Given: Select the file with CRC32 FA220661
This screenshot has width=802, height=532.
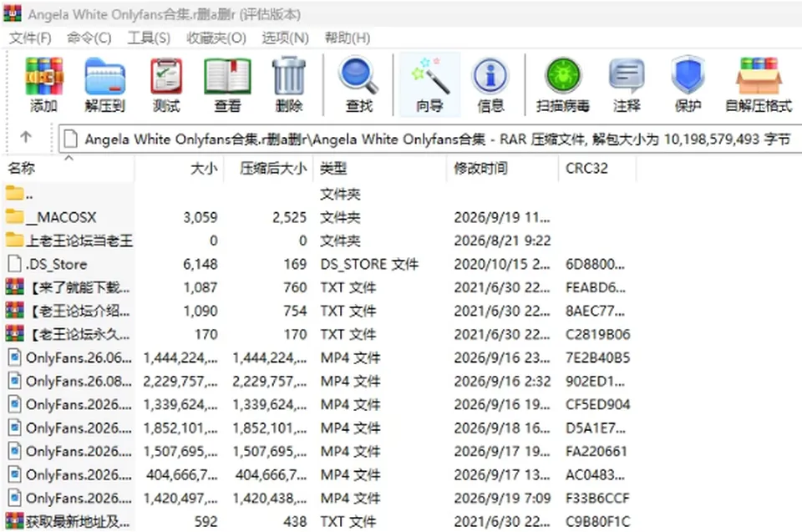Looking at the screenshot, I should point(317,451).
